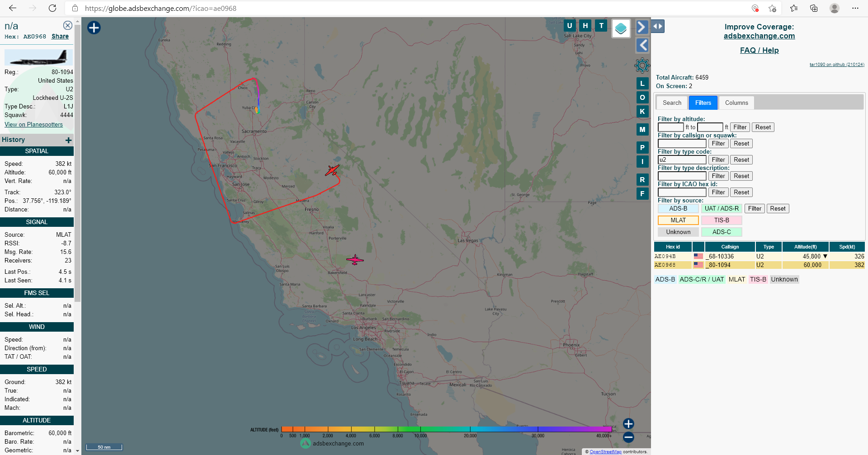The width and height of the screenshot is (868, 455).
Task: Select ADS-C source filter
Action: tap(722, 232)
